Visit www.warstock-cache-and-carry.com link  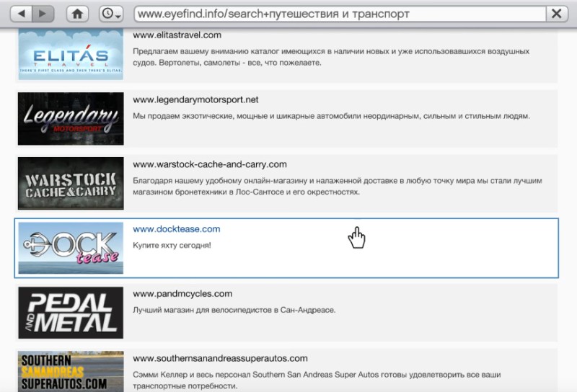point(210,164)
